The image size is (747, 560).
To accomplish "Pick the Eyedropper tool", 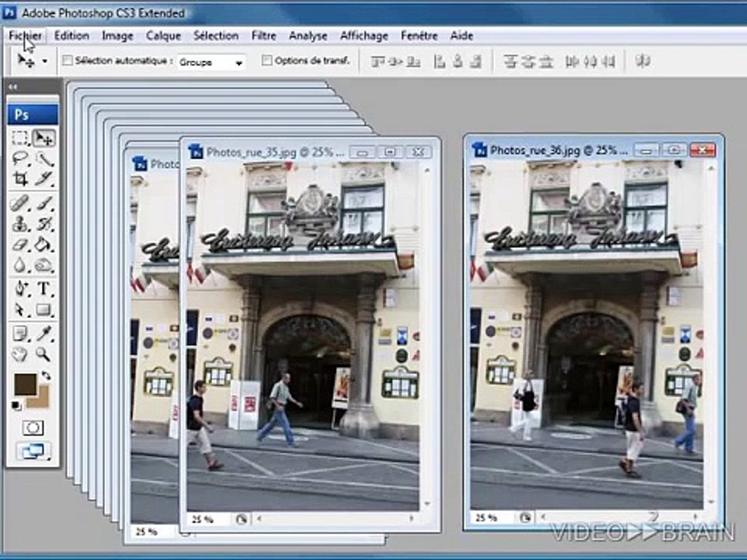I will (44, 333).
